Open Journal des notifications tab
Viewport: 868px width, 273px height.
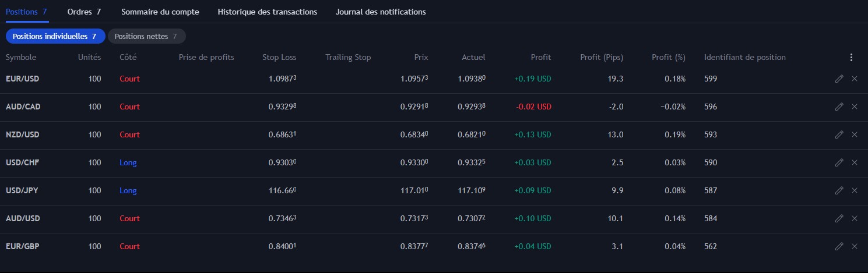[x=381, y=12]
